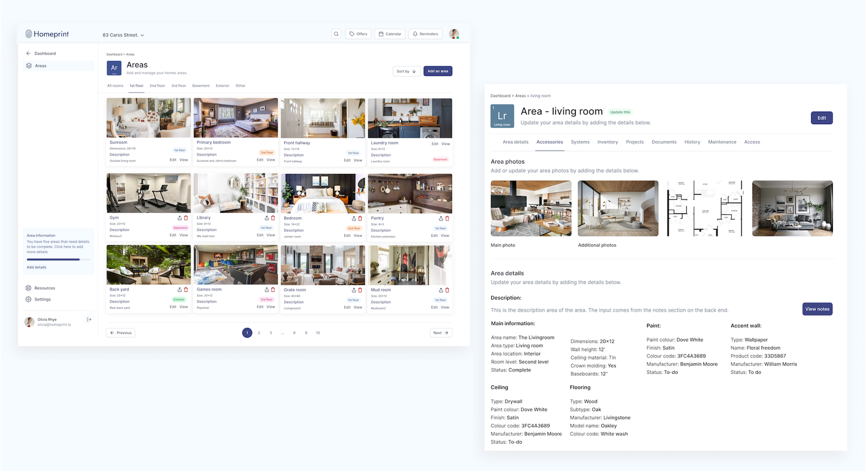Open the Sort by dropdown
This screenshot has height=471, width=868.
[x=406, y=71]
